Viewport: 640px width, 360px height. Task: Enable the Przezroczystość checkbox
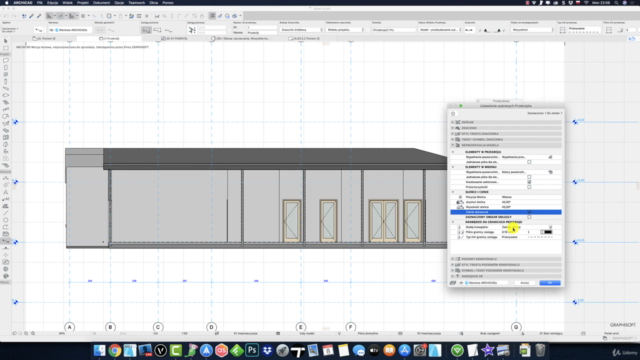[529, 187]
